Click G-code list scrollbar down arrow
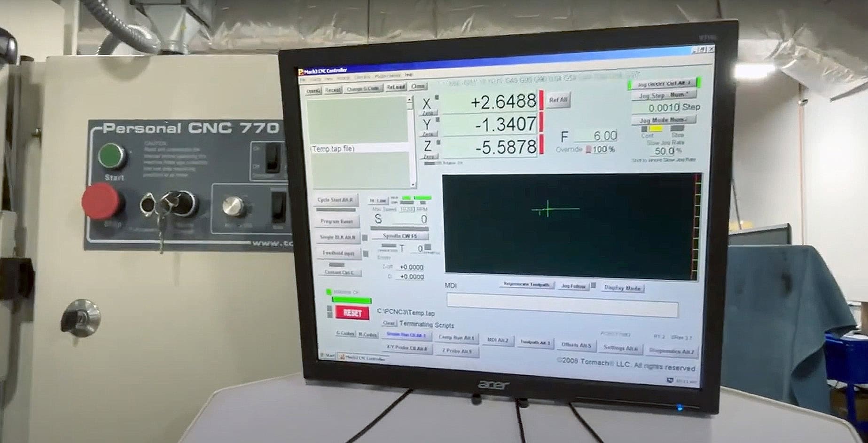This screenshot has width=868, height=443. coord(413,185)
